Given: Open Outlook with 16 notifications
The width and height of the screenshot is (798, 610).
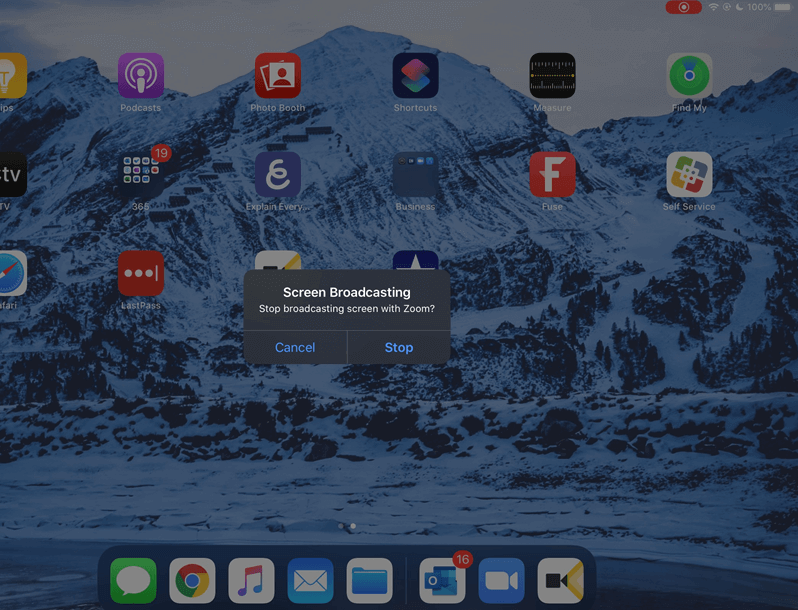Looking at the screenshot, I should pyautogui.click(x=442, y=580).
